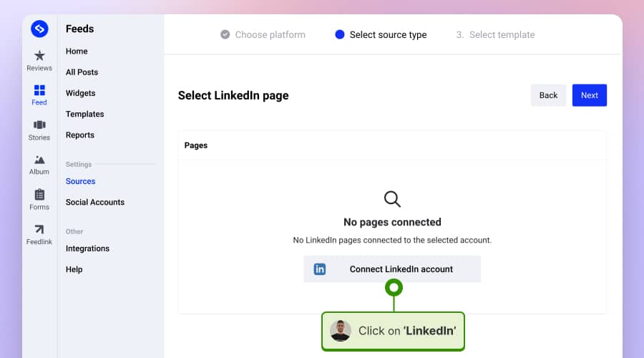The image size is (644, 358).
Task: Click the blue dot of Select source type
Action: [340, 34]
